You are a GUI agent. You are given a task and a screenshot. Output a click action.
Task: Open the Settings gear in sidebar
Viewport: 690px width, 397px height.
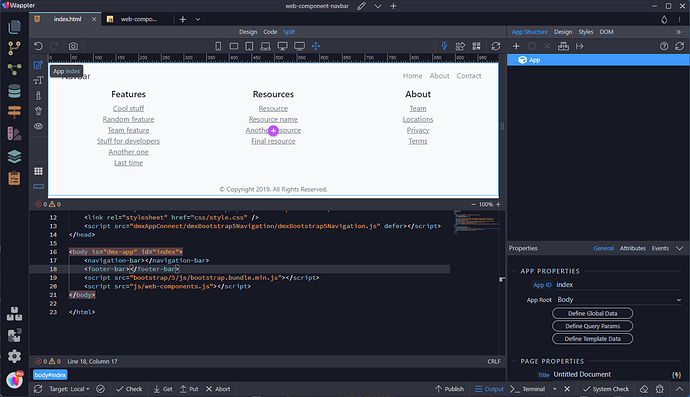(x=14, y=356)
